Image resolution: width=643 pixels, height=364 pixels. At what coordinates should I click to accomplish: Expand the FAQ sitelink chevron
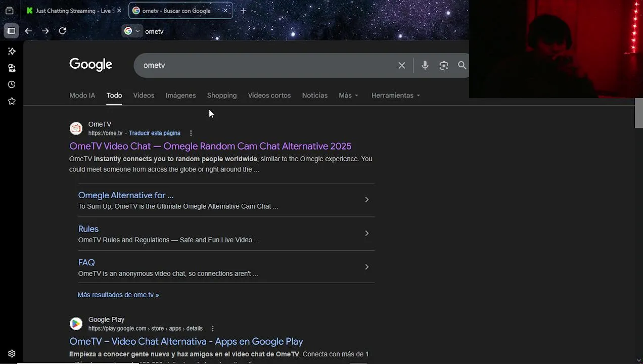367,267
